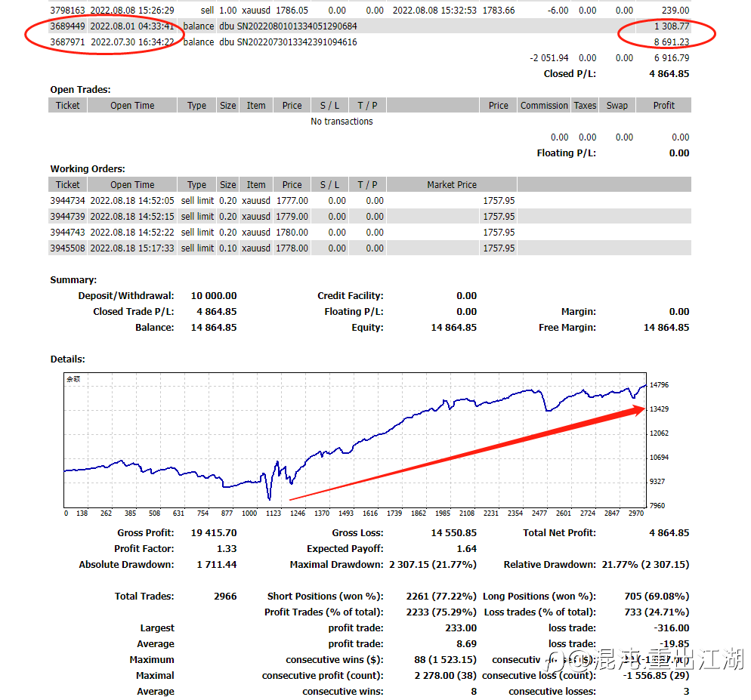751x700 pixels.
Task: Click working order ticket 3944734
Action: pyautogui.click(x=67, y=200)
